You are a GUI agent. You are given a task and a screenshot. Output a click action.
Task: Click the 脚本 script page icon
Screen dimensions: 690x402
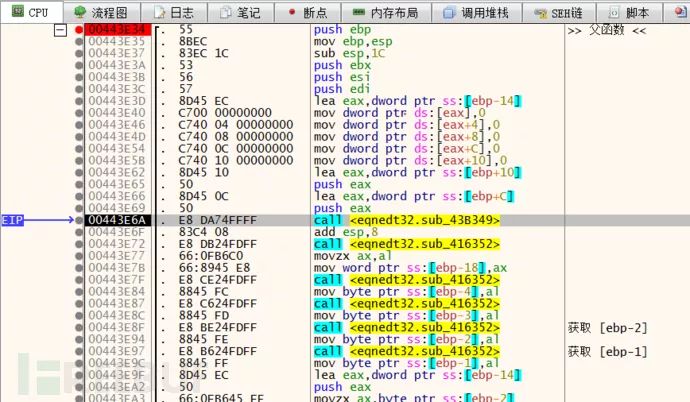point(614,12)
